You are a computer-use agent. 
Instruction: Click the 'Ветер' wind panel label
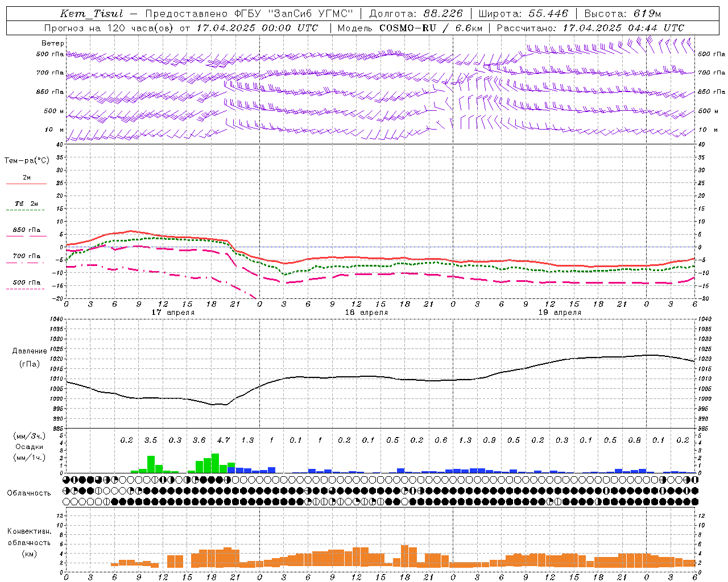tap(53, 43)
